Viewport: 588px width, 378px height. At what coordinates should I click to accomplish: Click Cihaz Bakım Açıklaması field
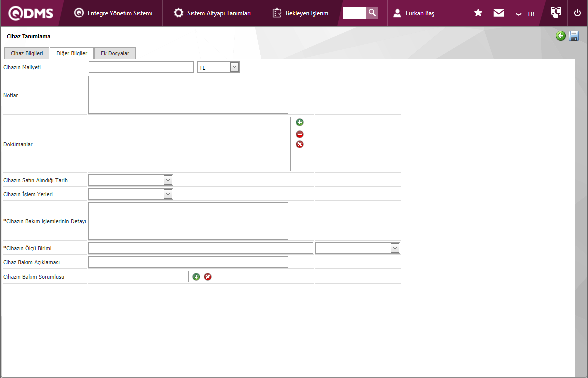pyautogui.click(x=188, y=262)
